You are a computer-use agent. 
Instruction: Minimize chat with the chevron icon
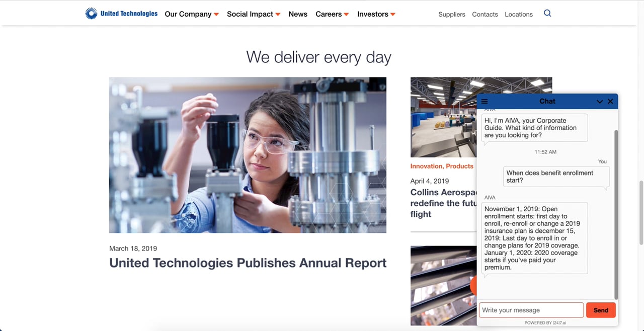(600, 101)
